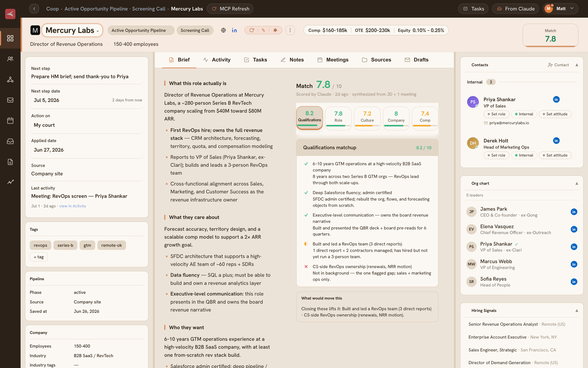Open Mercury Labs LinkedIn header icon
Viewport: 588px width, 368px height.
coord(234,30)
